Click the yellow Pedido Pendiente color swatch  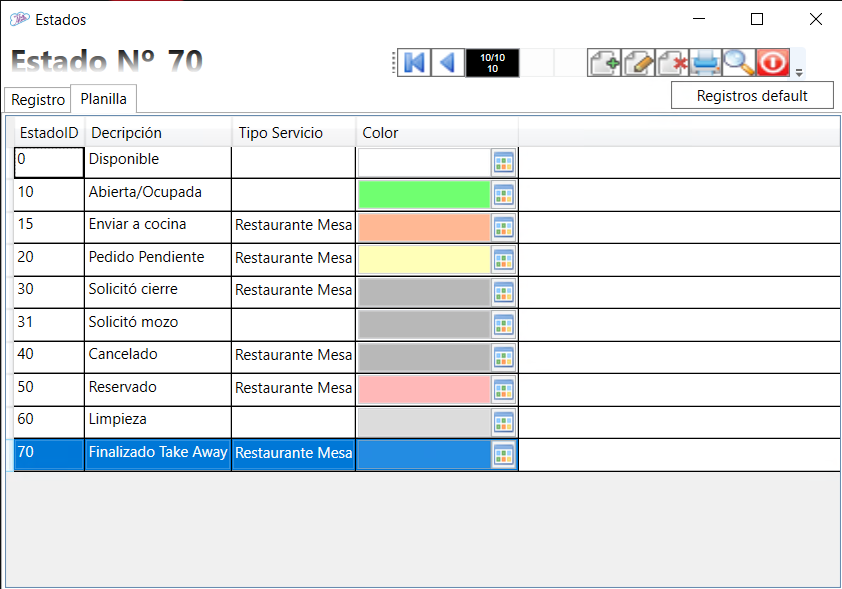click(x=423, y=259)
